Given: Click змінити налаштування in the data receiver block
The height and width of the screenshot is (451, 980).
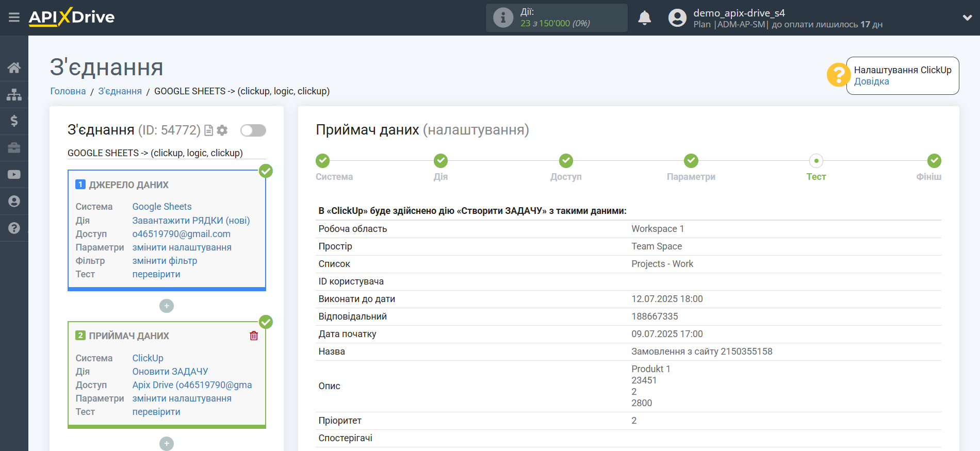Looking at the screenshot, I should 182,398.
